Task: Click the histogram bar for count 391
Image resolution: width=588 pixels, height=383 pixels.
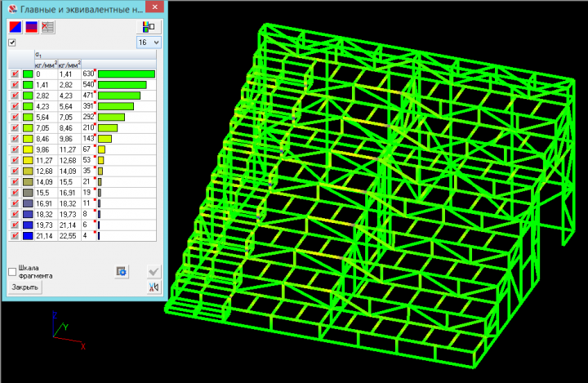Action: (x=116, y=106)
